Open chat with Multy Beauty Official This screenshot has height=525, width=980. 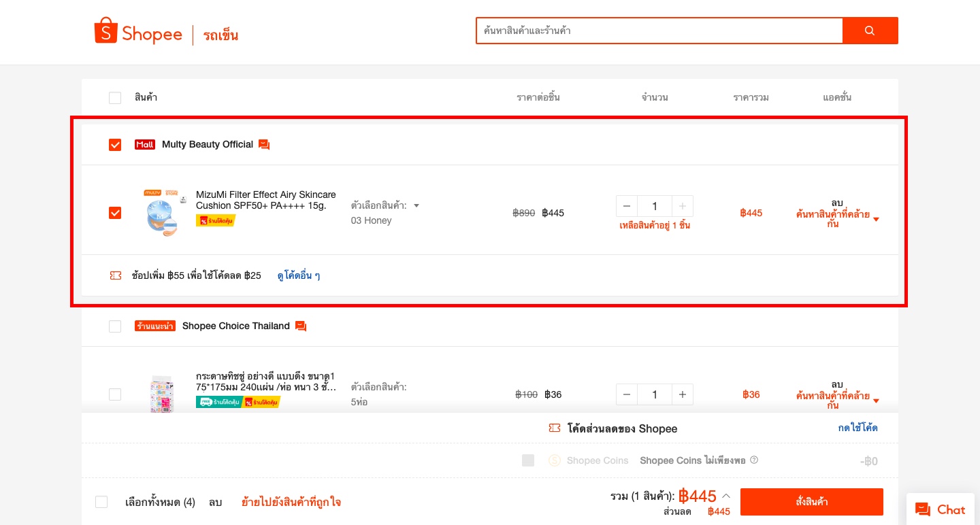tap(264, 145)
